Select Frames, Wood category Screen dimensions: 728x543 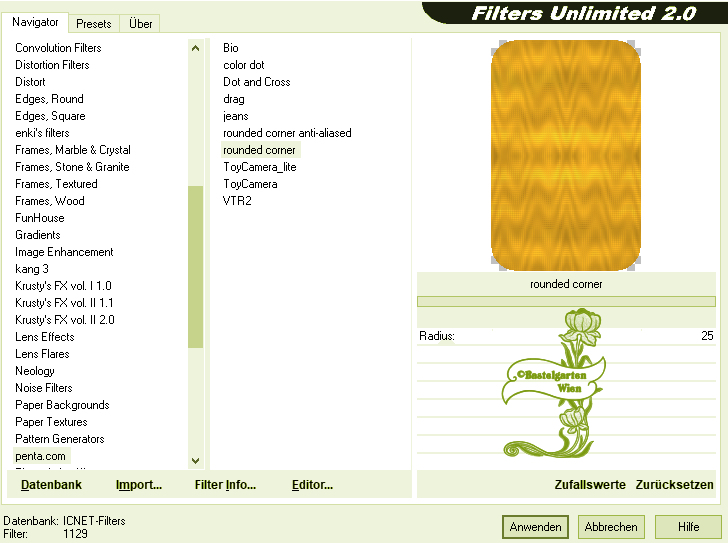click(50, 201)
